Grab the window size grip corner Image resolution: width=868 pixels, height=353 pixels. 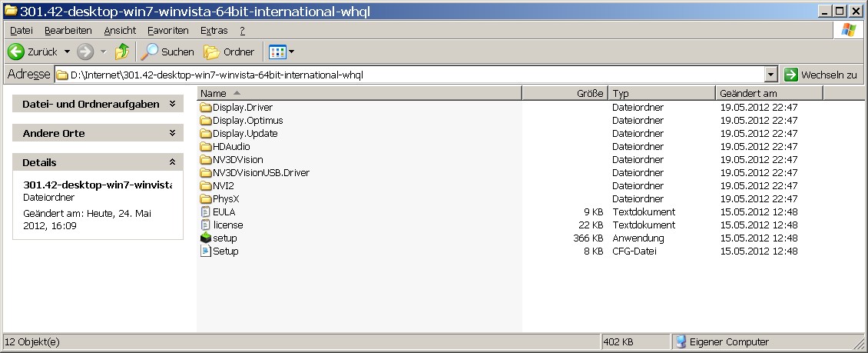pyautogui.click(x=859, y=344)
